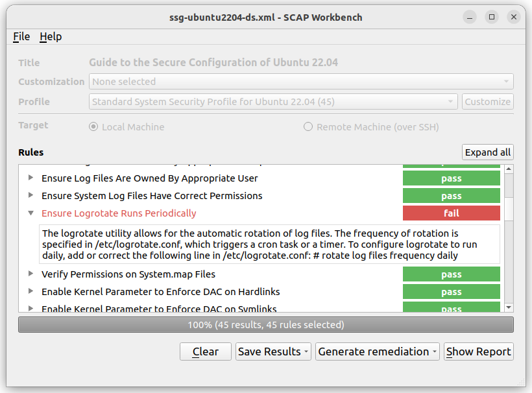Click pass result for System.map Files
Image resolution: width=532 pixels, height=393 pixels.
[452, 274]
